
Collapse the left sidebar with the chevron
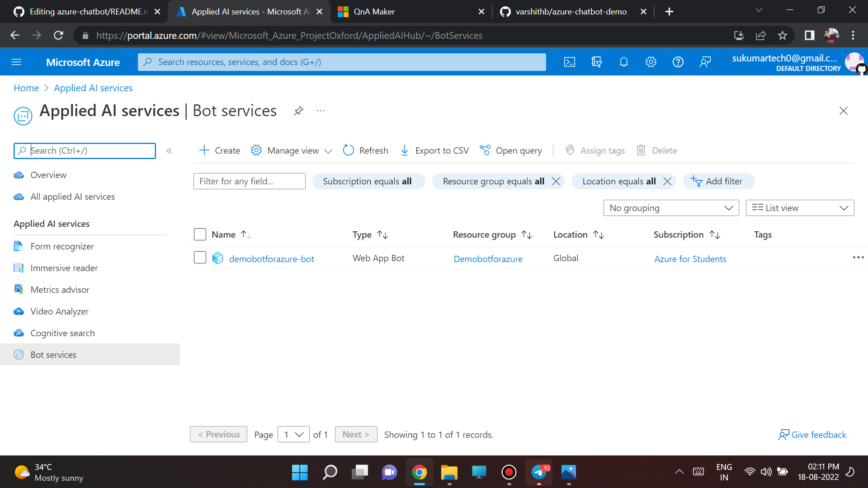[170, 151]
